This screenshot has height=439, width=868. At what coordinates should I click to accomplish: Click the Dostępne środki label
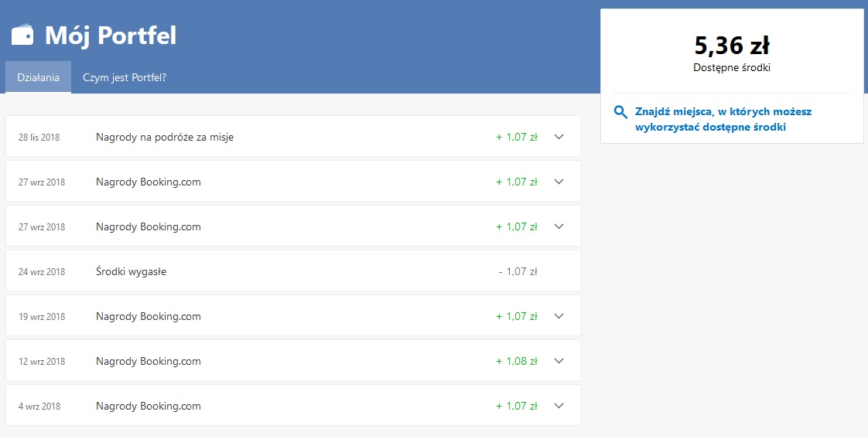point(732,68)
